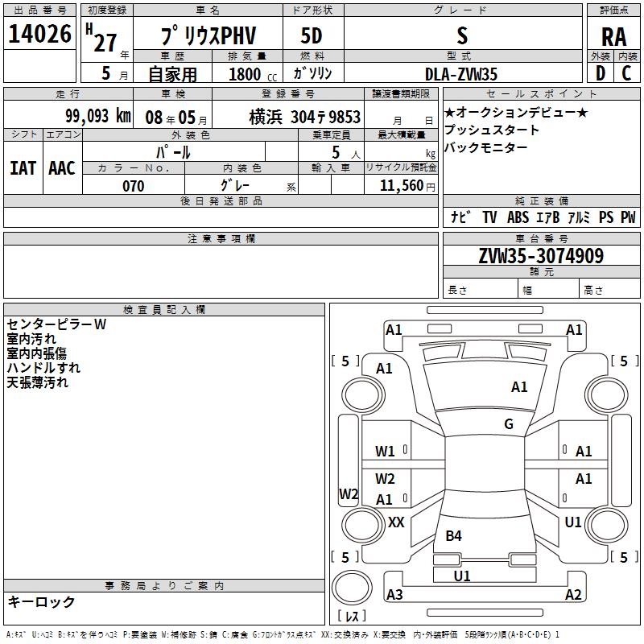Click rear right tire circle in diagram
This screenshot has width=644, height=644.
tap(606, 526)
